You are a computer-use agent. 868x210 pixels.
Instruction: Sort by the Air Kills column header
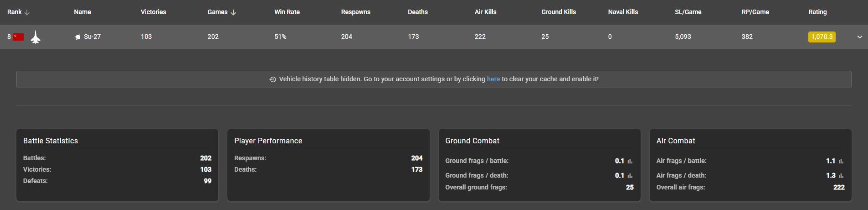[x=485, y=12]
